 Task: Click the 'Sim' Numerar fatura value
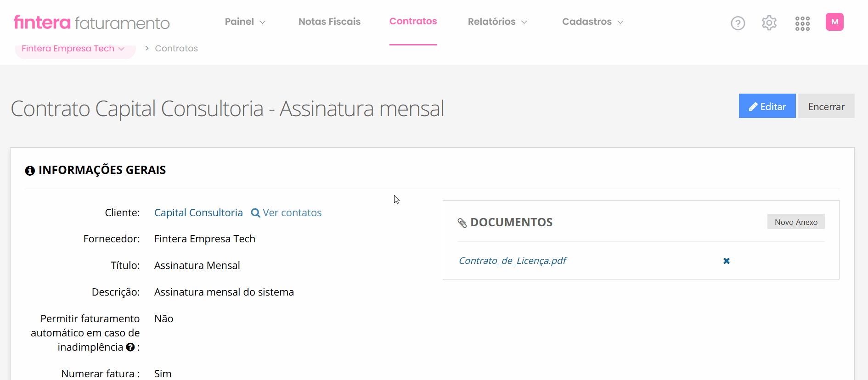163,374
